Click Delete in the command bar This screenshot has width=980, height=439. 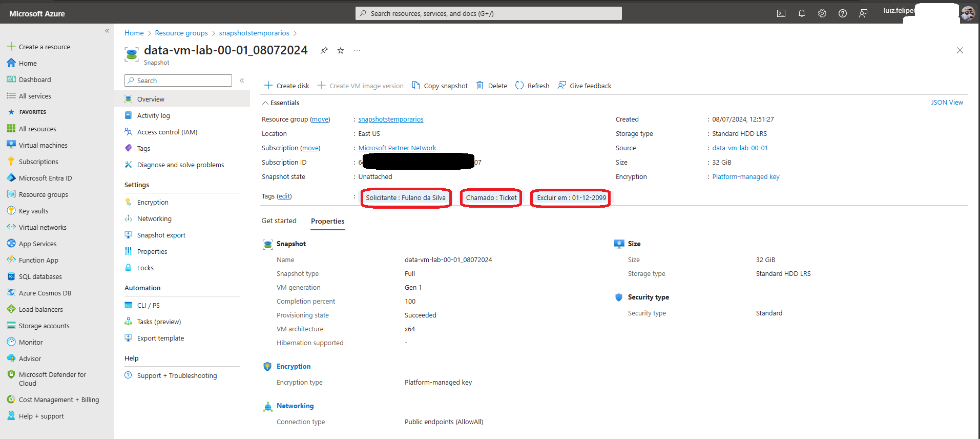492,86
